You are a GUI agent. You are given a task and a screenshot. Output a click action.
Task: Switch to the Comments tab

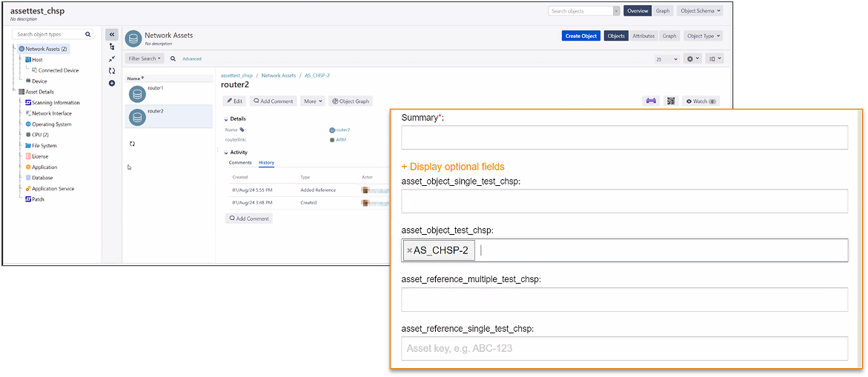tap(240, 162)
